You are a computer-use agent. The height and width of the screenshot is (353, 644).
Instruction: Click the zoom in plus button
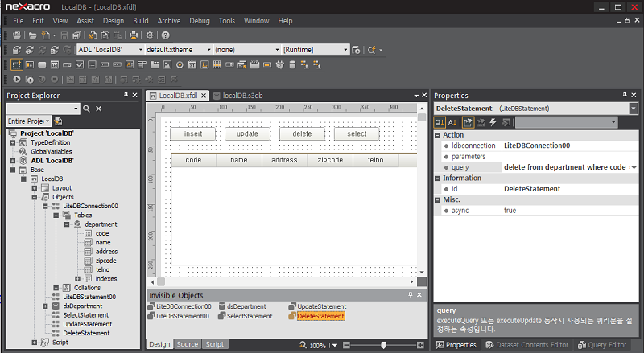[x=420, y=345]
